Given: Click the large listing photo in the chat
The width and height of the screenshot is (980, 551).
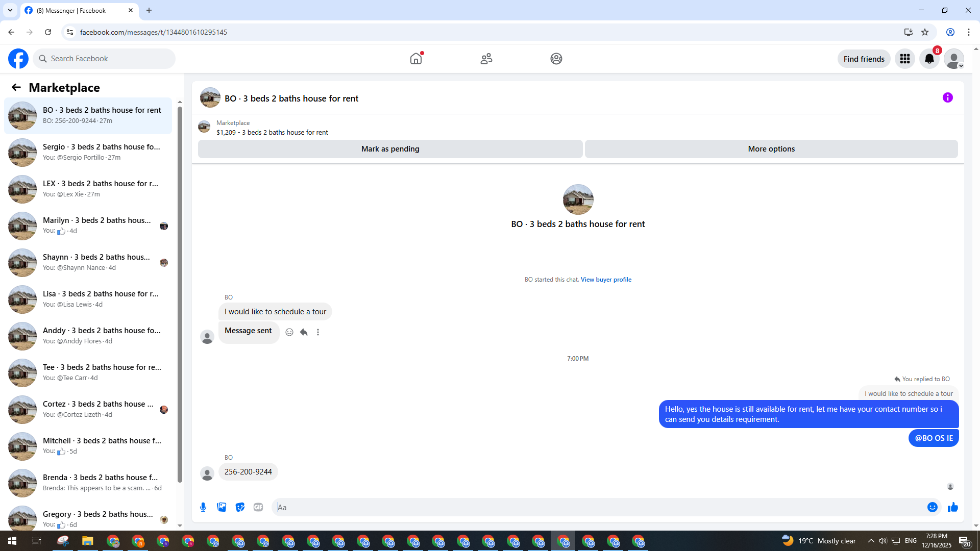Looking at the screenshot, I should click(x=578, y=199).
